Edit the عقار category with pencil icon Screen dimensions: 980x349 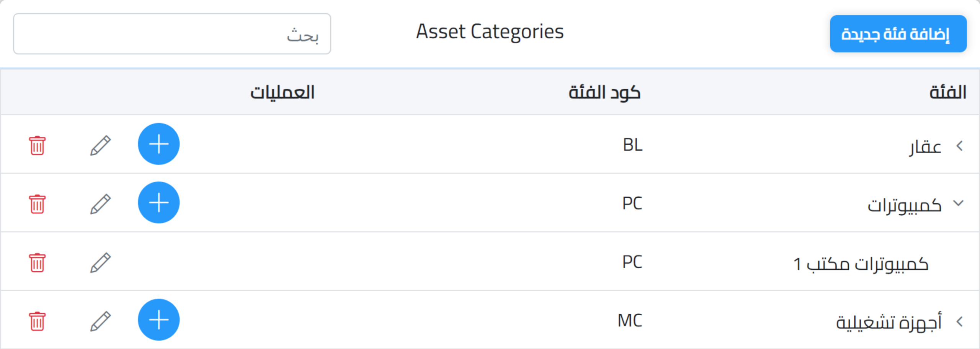coord(100,145)
